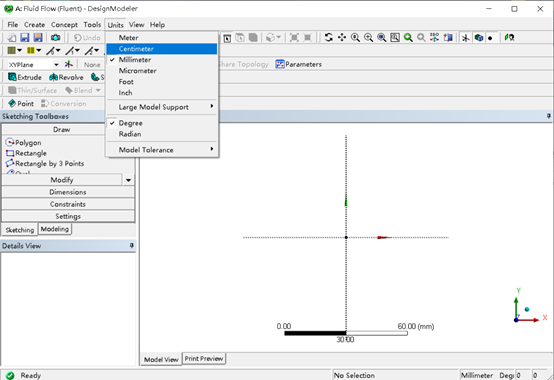
Task: Select the Radian option
Action: [162, 134]
